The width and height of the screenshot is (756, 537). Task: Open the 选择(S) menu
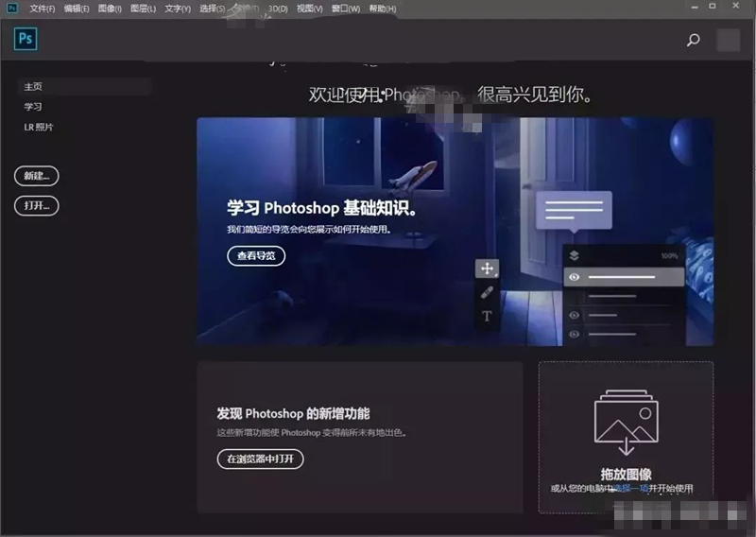point(212,9)
